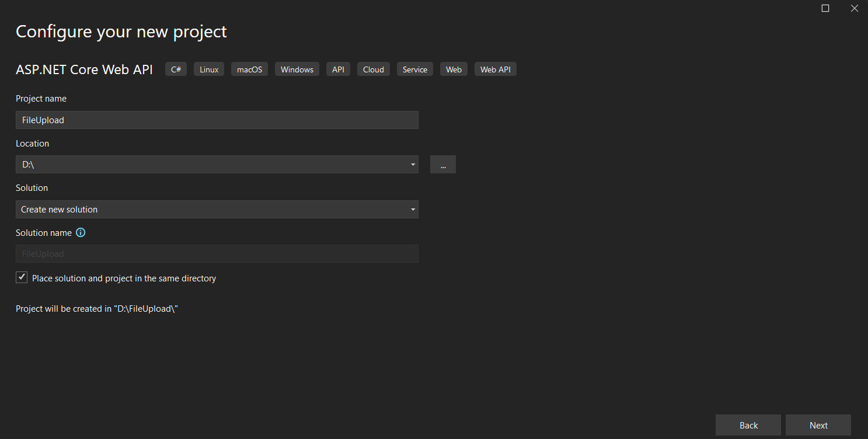Select the Cloud tag

click(x=373, y=69)
